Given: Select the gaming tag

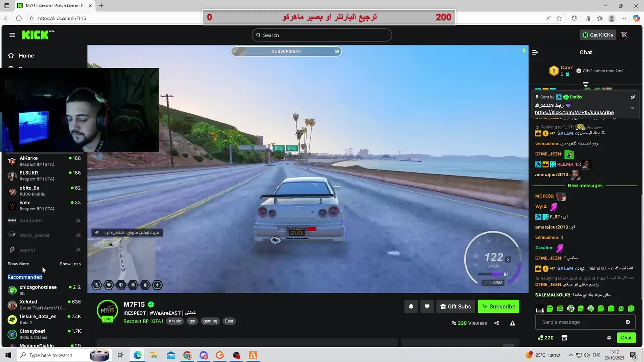Looking at the screenshot, I should (210, 321).
